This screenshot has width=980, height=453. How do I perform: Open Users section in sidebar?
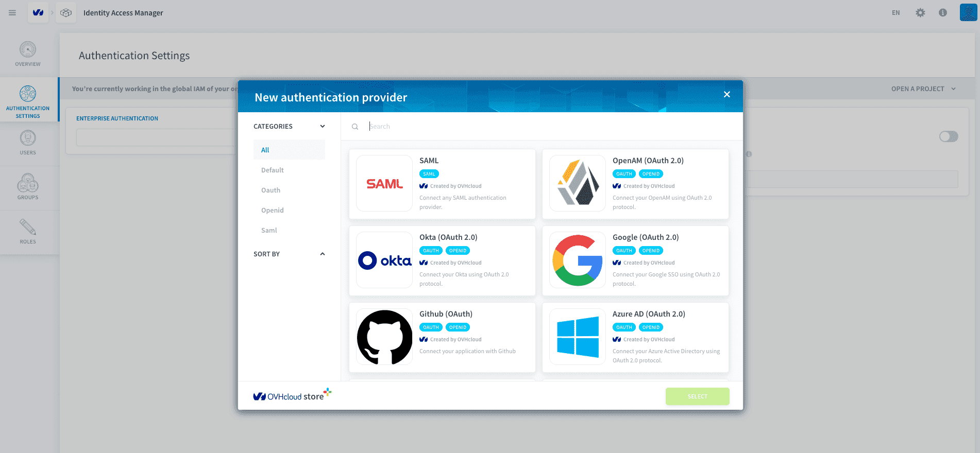[28, 143]
